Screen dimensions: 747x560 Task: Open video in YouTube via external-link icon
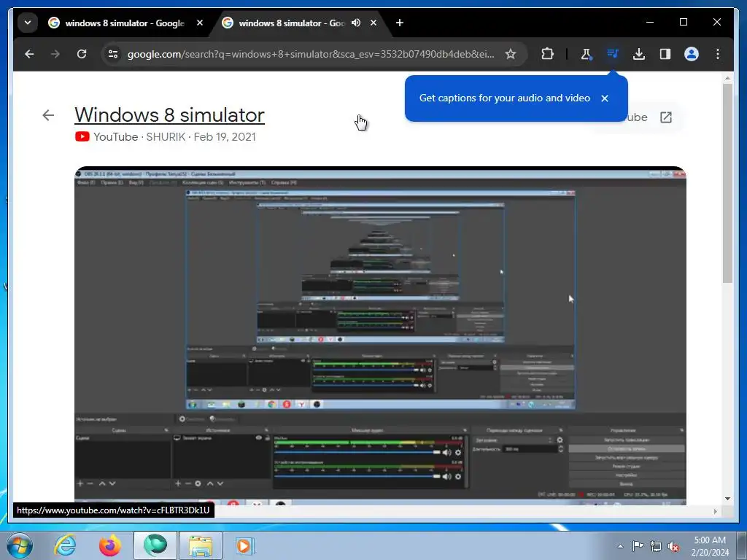(665, 117)
